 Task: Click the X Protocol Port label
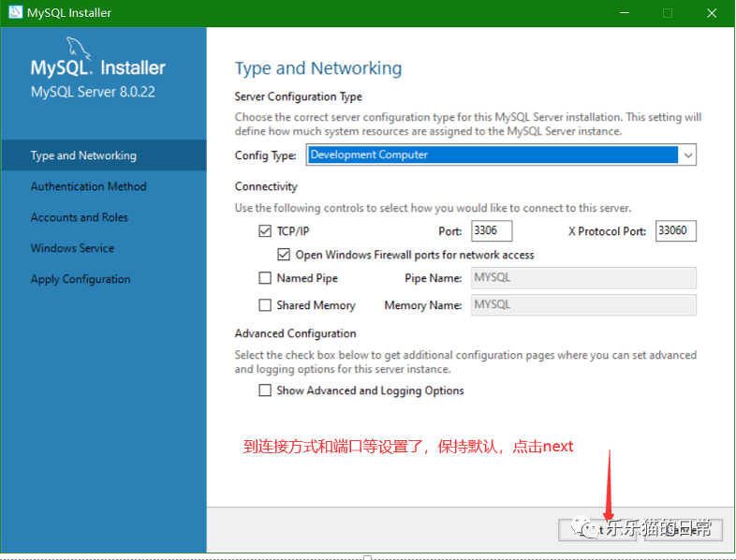pos(607,231)
